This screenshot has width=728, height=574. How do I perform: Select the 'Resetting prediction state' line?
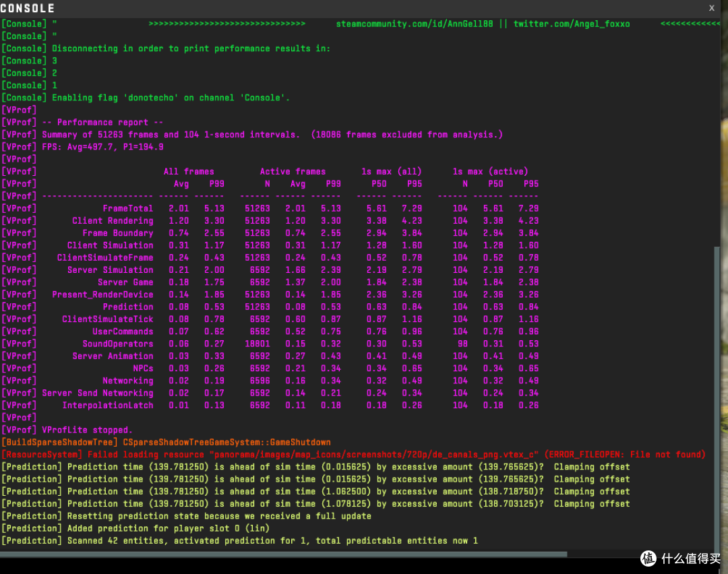click(x=186, y=516)
